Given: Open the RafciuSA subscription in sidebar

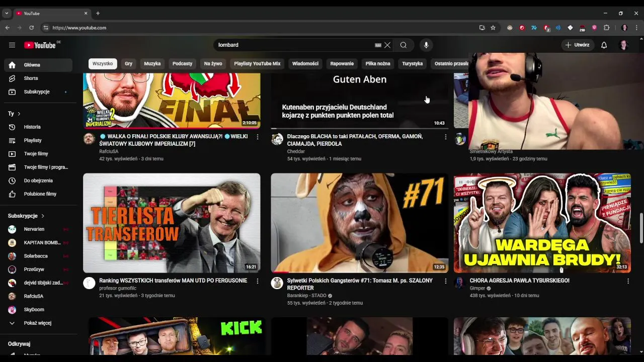Looking at the screenshot, I should click(38, 297).
